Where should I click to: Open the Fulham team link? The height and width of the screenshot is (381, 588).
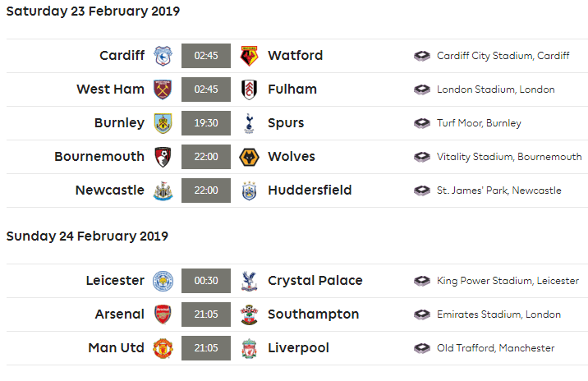292,90
